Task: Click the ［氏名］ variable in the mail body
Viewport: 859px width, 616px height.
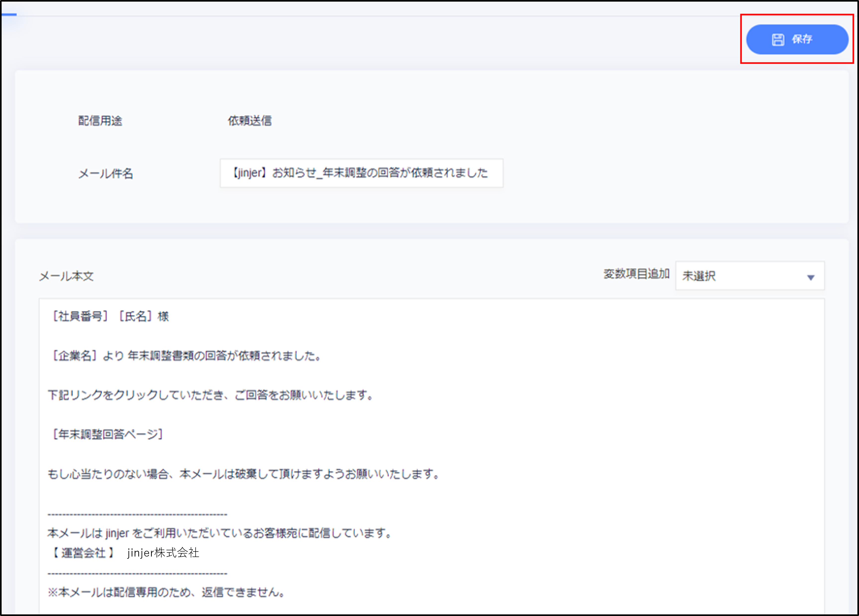Action: (x=136, y=316)
